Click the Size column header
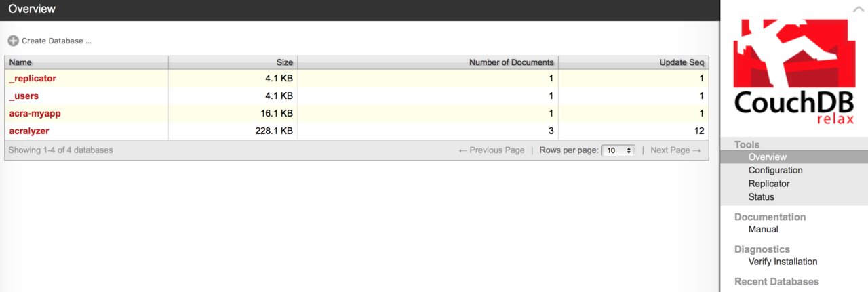Screen dimensions: 868x292 point(233,62)
